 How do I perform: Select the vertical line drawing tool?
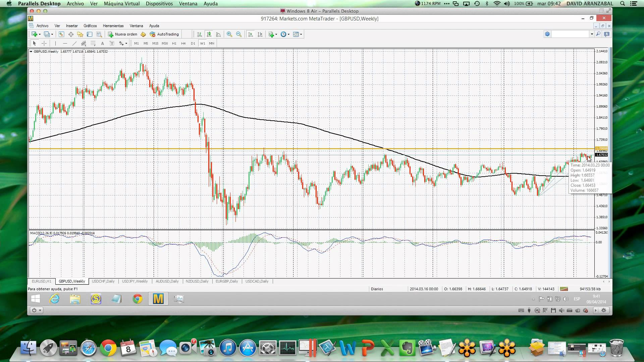[x=55, y=43]
